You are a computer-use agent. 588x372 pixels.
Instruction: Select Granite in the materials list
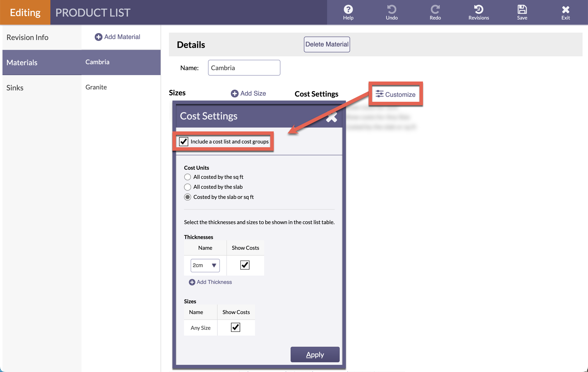pos(96,87)
